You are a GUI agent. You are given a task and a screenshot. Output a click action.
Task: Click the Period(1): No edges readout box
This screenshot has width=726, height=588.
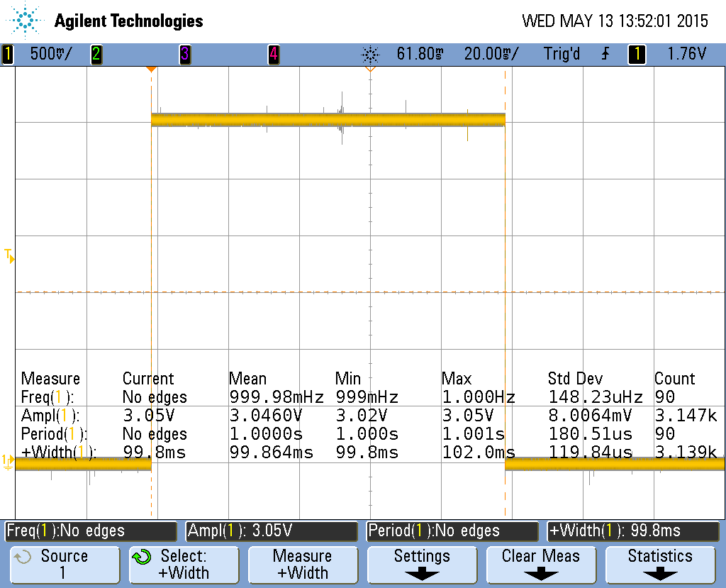[452, 531]
